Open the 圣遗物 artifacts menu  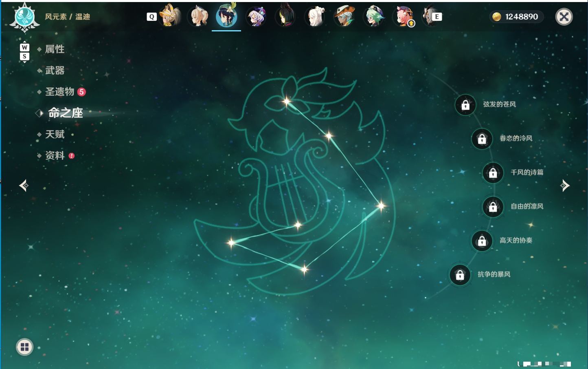click(x=59, y=92)
